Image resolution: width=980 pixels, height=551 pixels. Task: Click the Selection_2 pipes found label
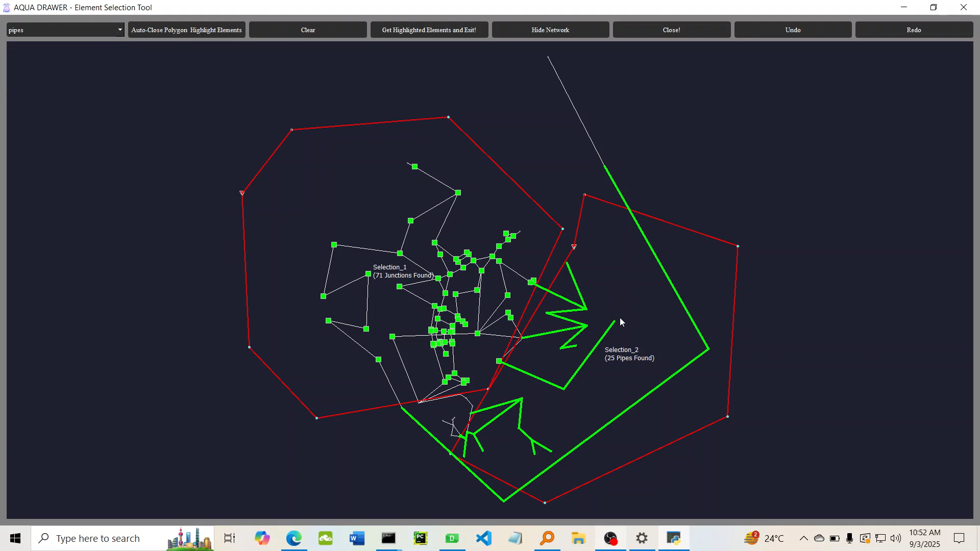(x=629, y=354)
